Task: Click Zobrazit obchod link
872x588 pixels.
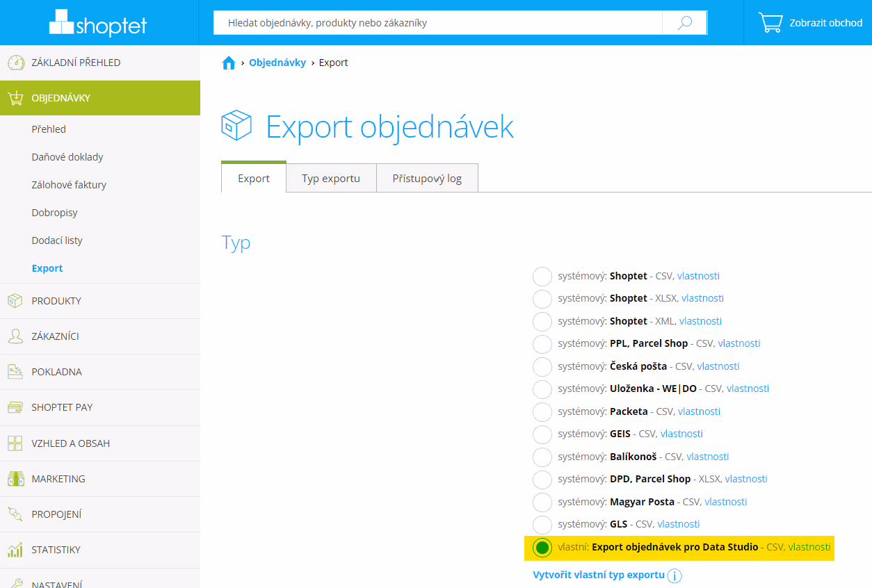Action: [x=826, y=23]
